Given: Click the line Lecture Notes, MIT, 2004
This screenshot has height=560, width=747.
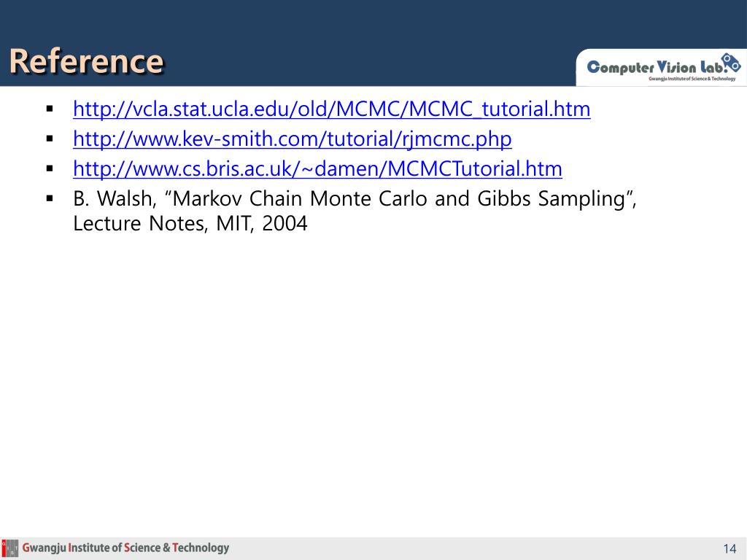Looking at the screenshot, I should coord(190,223).
